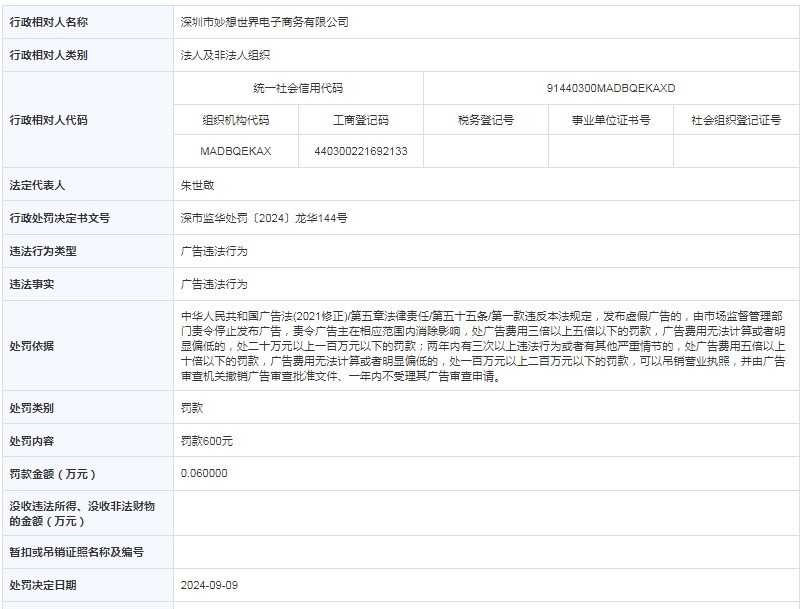The height and width of the screenshot is (609, 807).
Task: Select the 罚款600元 penalty content
Action: [207, 441]
